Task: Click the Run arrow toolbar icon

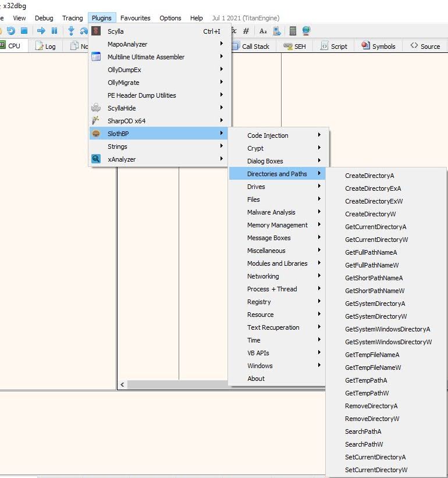Action: [x=41, y=30]
